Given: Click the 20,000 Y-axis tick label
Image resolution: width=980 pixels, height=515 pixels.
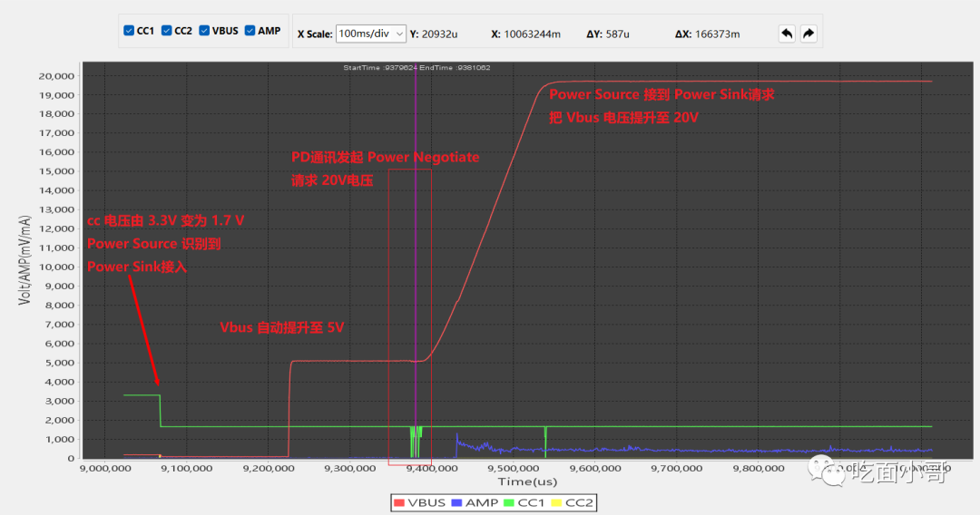Looking at the screenshot, I should coord(57,76).
